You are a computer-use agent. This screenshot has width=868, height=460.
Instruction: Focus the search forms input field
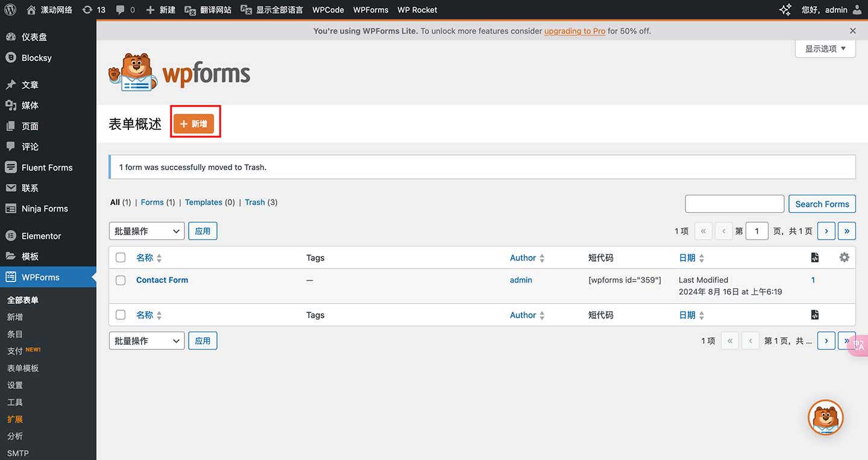pos(734,204)
